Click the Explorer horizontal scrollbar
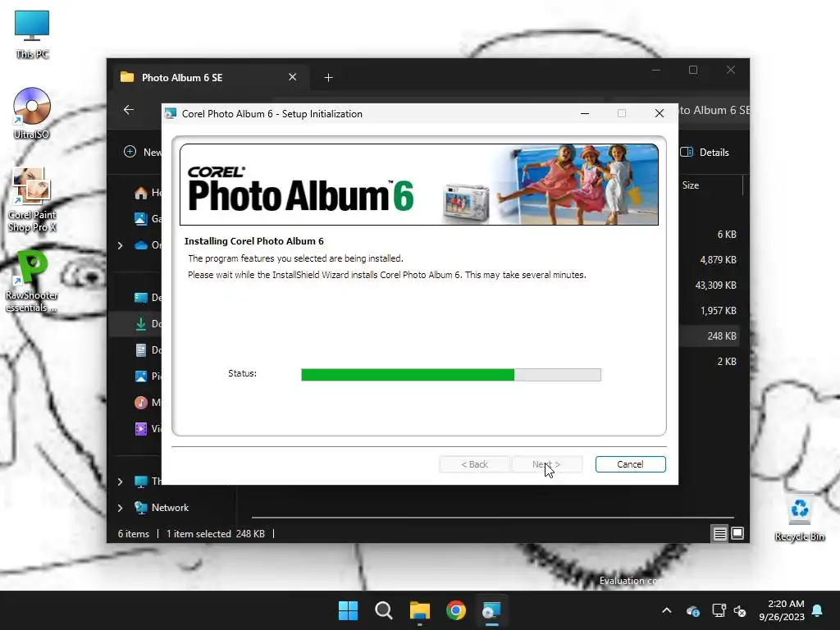 492,518
